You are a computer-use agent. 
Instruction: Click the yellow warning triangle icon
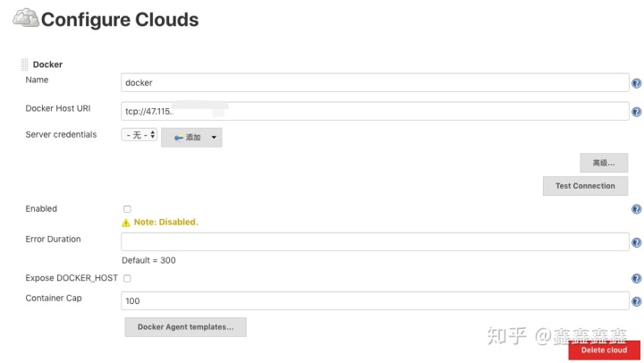coord(126,223)
